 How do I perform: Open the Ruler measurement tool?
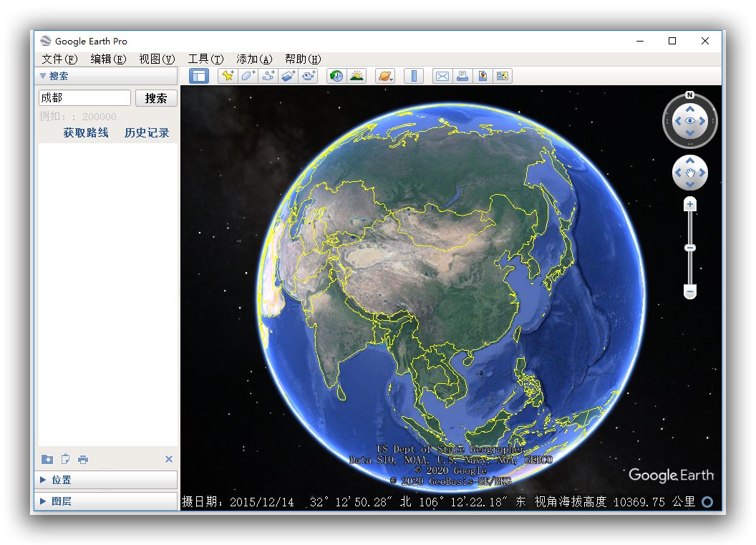[x=414, y=75]
